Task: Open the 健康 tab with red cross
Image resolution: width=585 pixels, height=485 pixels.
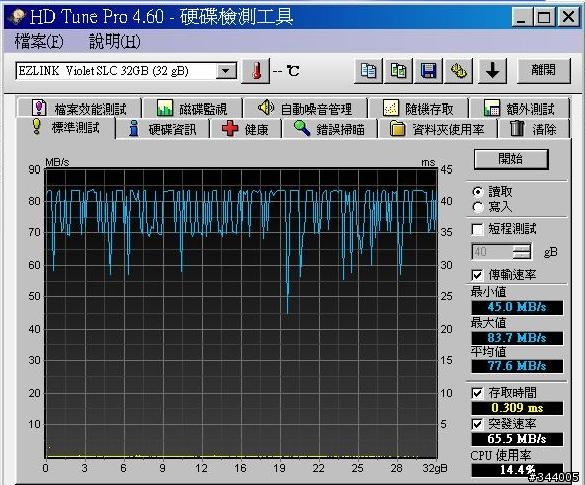Action: coord(245,129)
